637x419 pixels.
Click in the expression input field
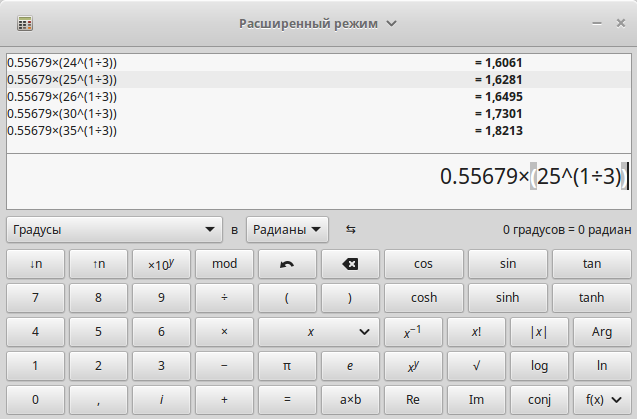click(x=319, y=181)
